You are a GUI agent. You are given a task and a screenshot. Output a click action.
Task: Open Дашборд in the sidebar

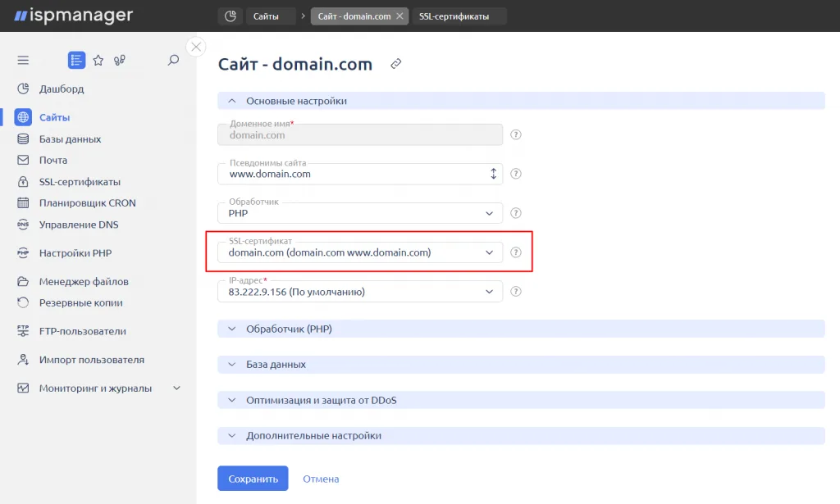pyautogui.click(x=62, y=89)
